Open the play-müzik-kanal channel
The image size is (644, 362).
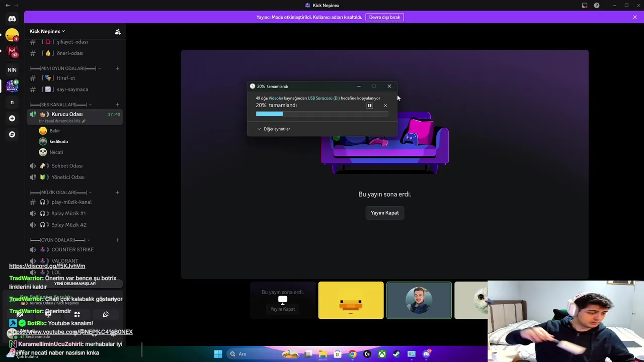coord(74,202)
